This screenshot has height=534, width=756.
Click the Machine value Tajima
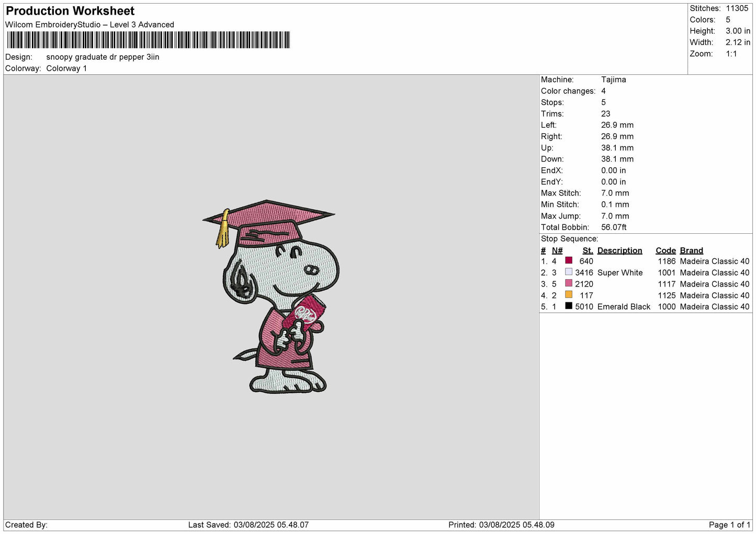point(614,79)
